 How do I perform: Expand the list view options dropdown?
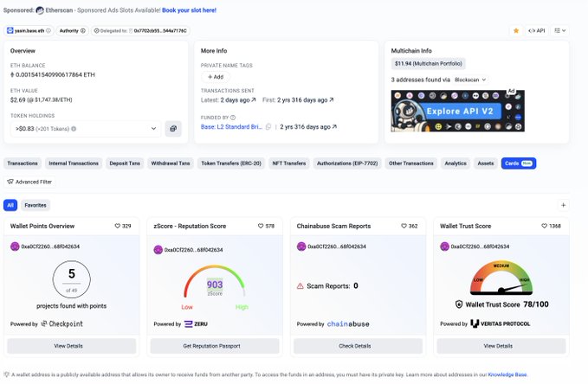click(560, 31)
